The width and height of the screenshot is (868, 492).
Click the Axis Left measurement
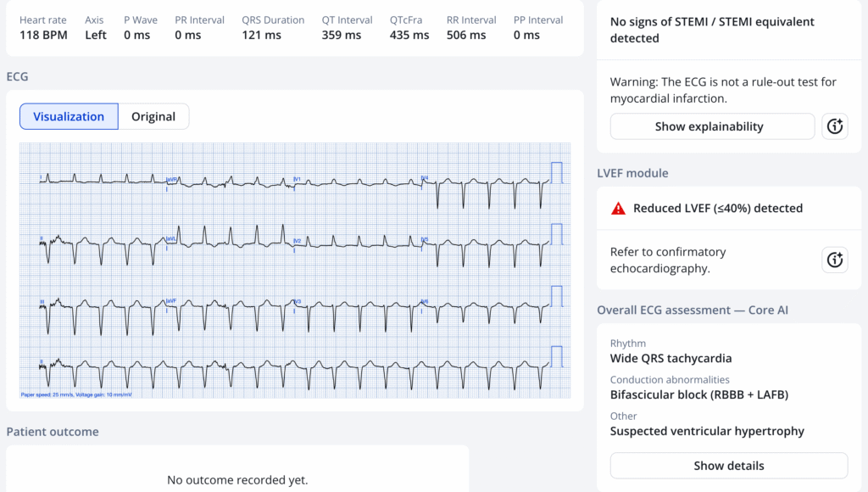pos(96,35)
